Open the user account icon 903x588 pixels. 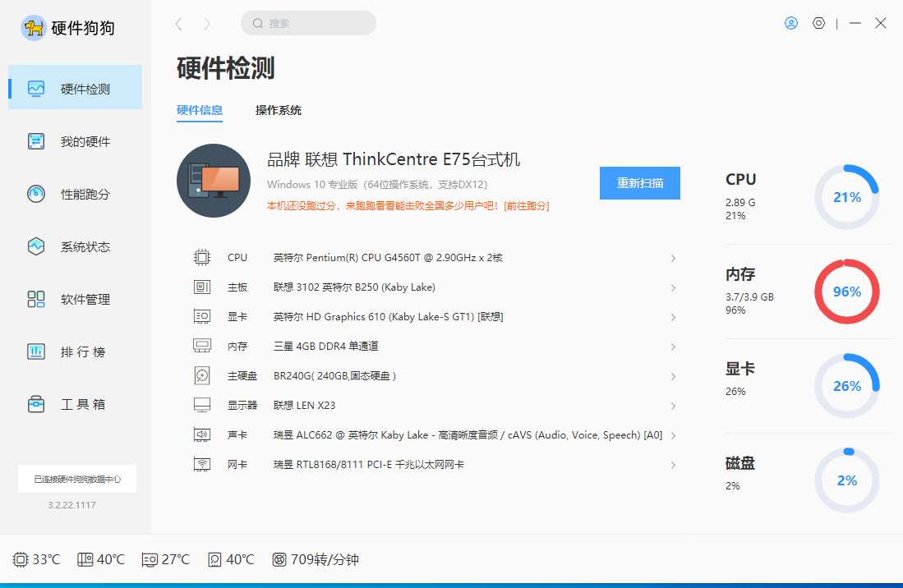pyautogui.click(x=791, y=23)
